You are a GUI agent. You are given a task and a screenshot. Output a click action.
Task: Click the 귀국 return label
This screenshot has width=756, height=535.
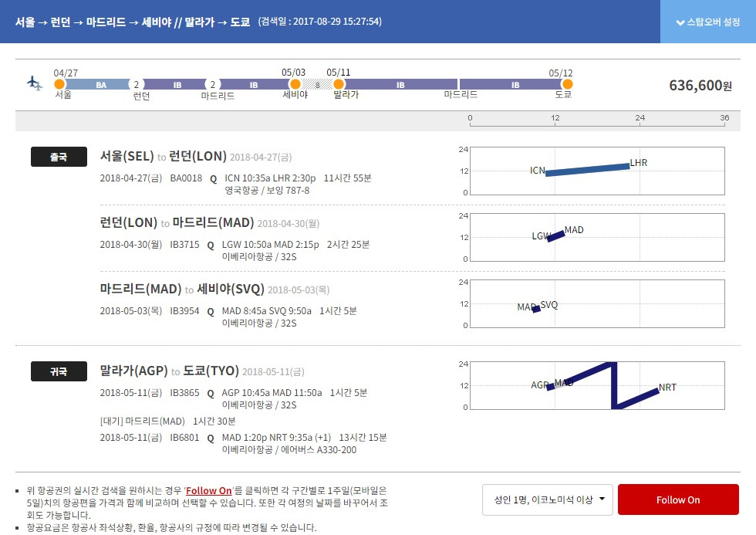(59, 371)
